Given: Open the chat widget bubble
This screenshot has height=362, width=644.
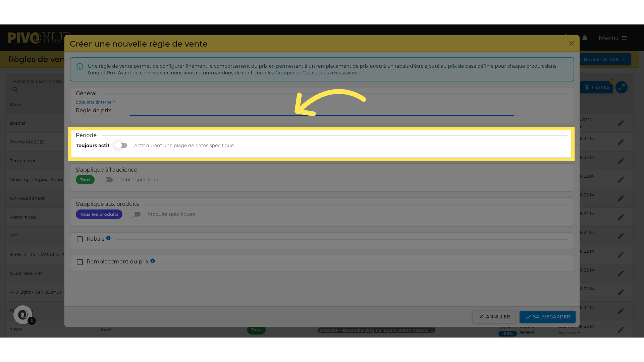Looking at the screenshot, I should coord(23,315).
